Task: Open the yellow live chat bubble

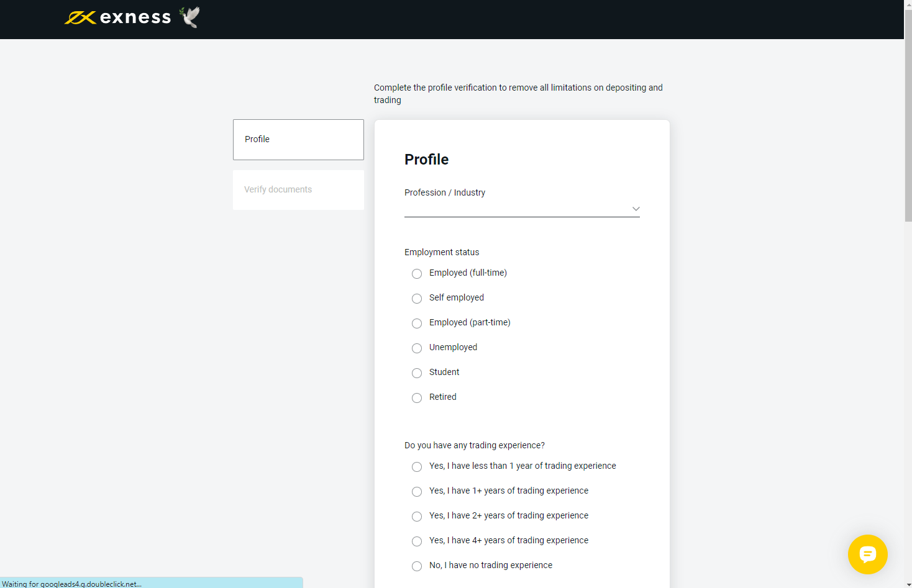Action: tap(867, 554)
